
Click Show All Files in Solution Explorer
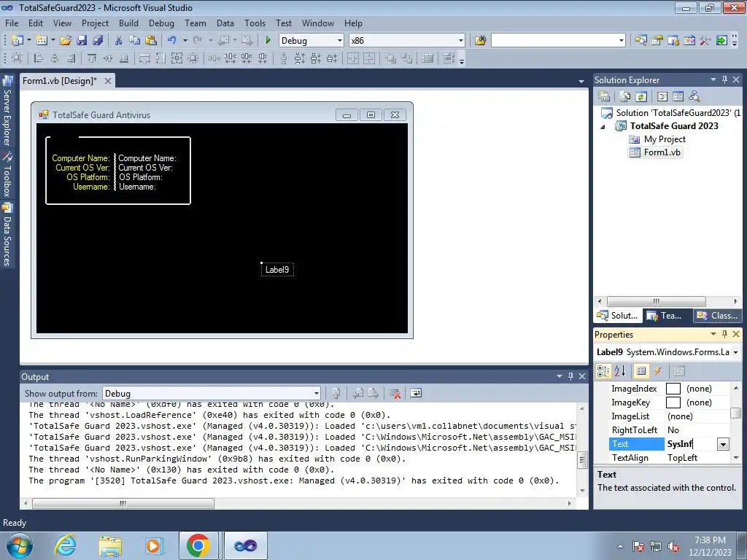[625, 97]
